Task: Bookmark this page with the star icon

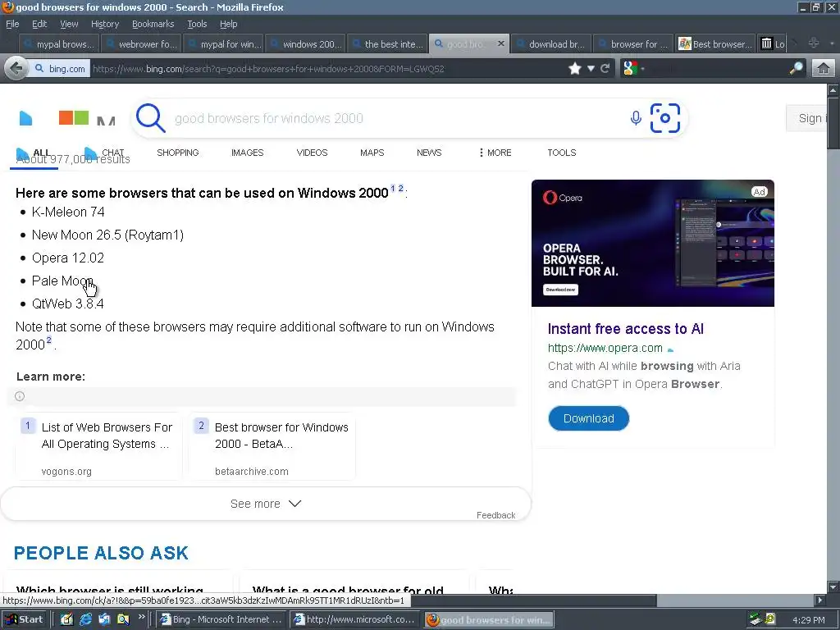Action: (x=575, y=69)
